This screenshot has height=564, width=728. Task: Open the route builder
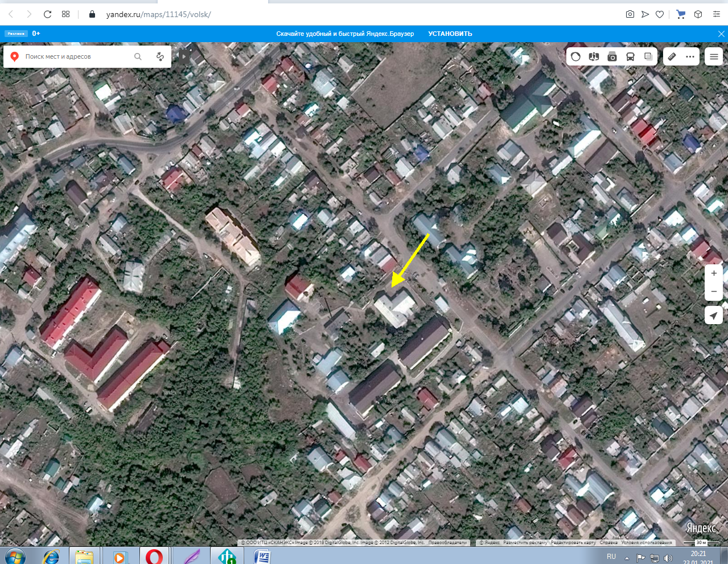pos(160,56)
